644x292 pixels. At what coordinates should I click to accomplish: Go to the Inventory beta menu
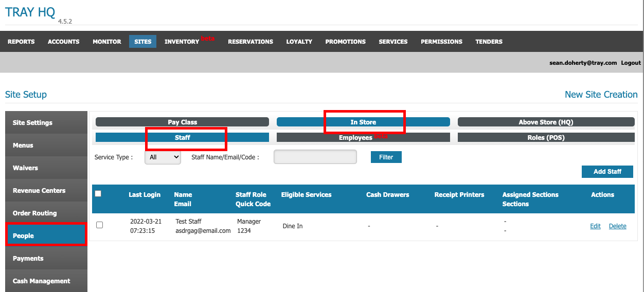182,42
